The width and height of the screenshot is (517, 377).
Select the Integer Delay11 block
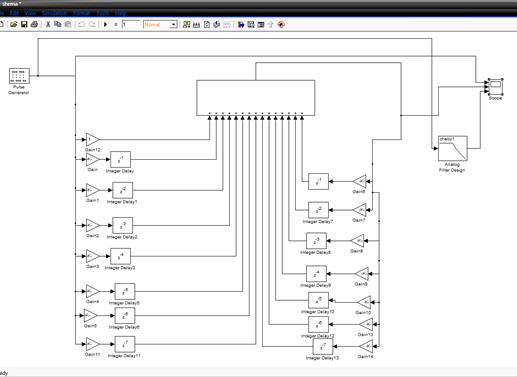pos(125,344)
